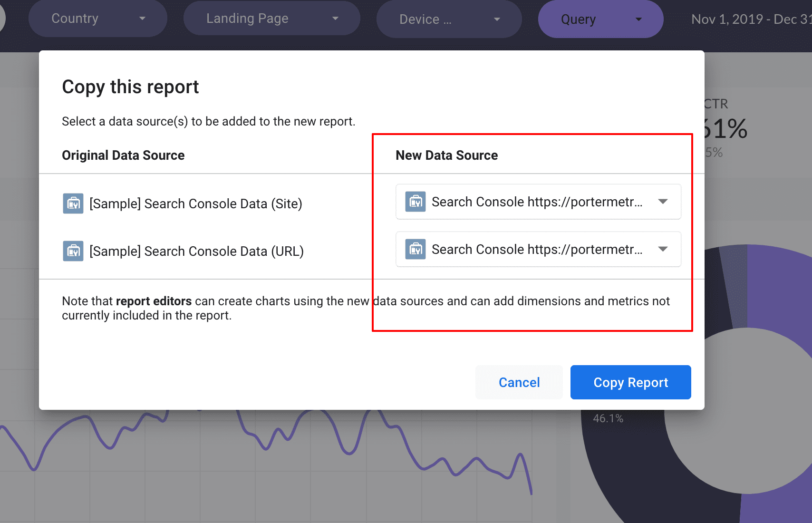812x523 pixels.
Task: Click the '[Sample] Search Console Data (Site)' label
Action: tap(196, 203)
